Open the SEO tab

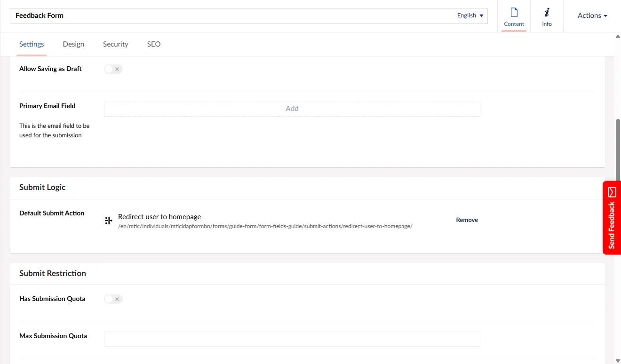[154, 44]
